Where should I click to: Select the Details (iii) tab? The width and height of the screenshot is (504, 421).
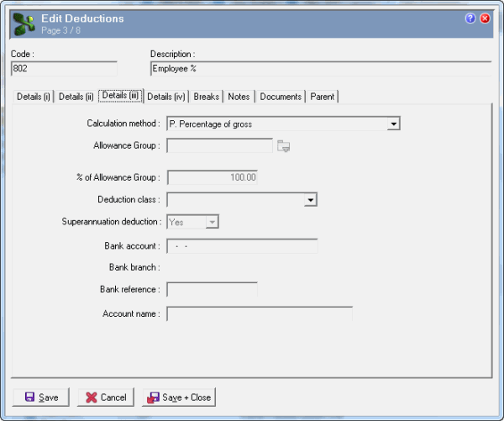[x=120, y=96]
